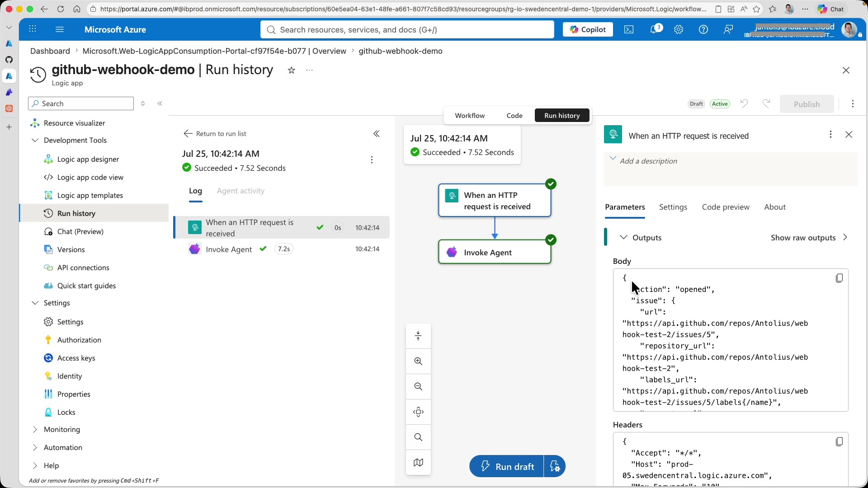Screen dimensions: 868x488
Task: Open Access keys in sidebar
Action: tap(76, 358)
